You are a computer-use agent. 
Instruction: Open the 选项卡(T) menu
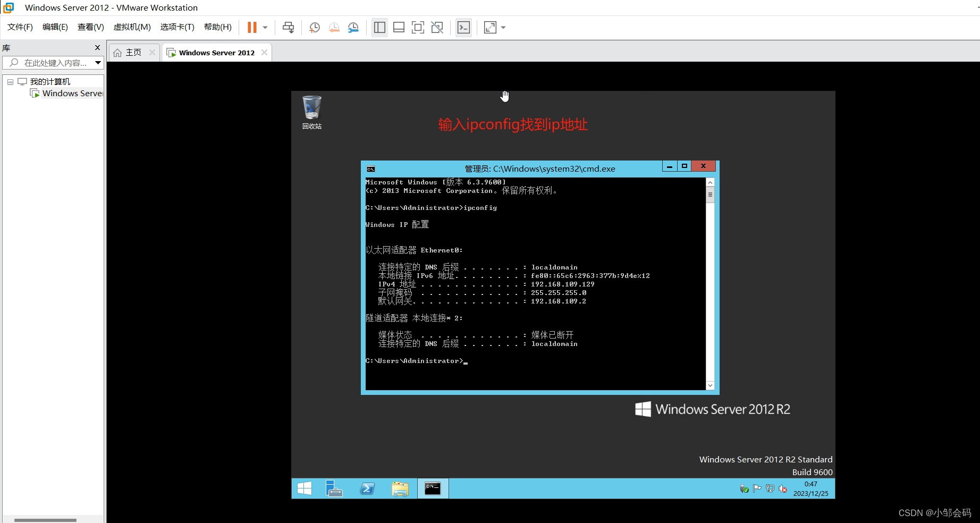pos(178,27)
